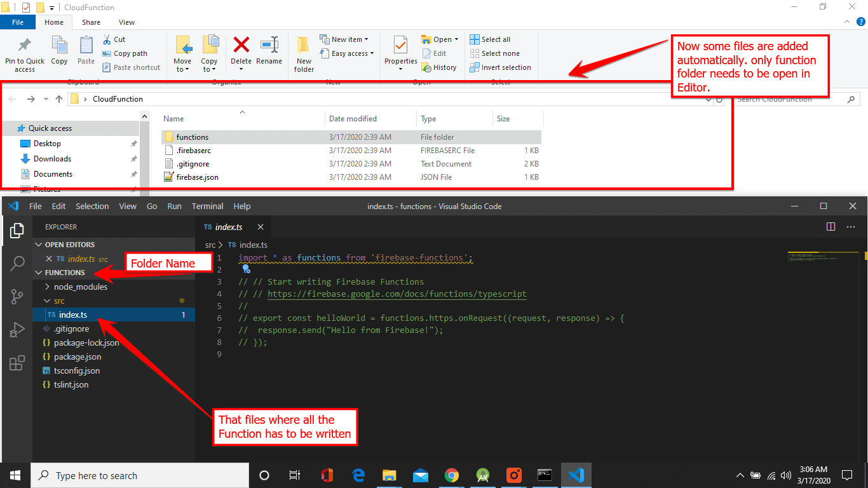This screenshot has width=868, height=488.
Task: Close index.ts in Open Editors list
Action: 49,259
